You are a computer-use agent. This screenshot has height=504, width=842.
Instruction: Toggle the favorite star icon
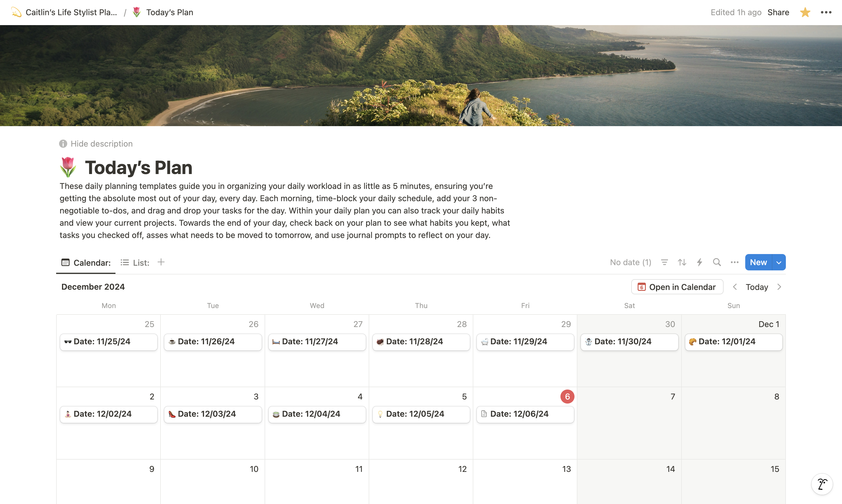805,13
